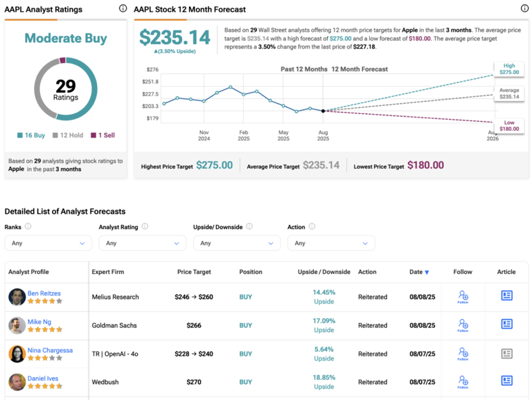Click the 14.45% Upside value for Melius Research
Image resolution: width=532 pixels, height=400 pixels.
tap(324, 297)
